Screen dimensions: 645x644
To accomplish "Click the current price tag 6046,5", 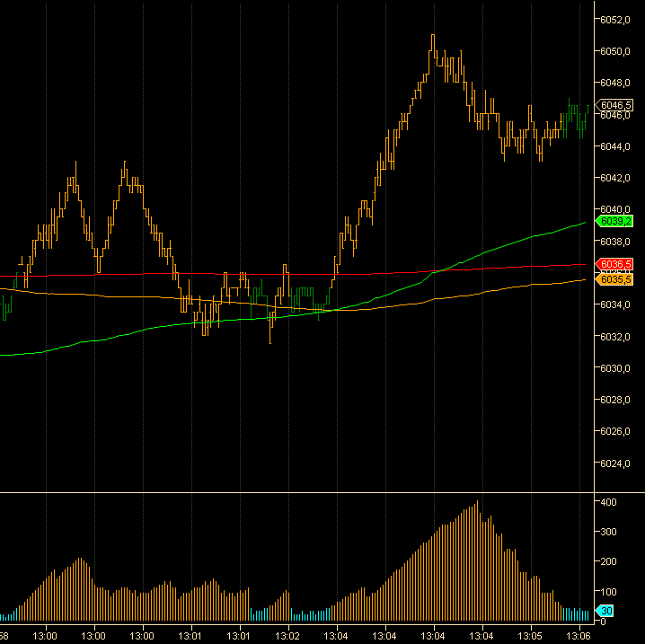I will point(614,105).
